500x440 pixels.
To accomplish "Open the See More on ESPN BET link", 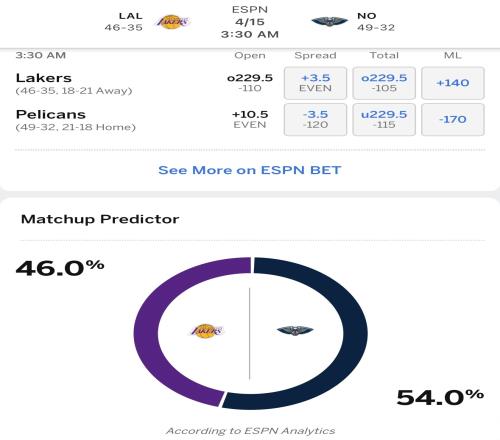I will [x=250, y=170].
